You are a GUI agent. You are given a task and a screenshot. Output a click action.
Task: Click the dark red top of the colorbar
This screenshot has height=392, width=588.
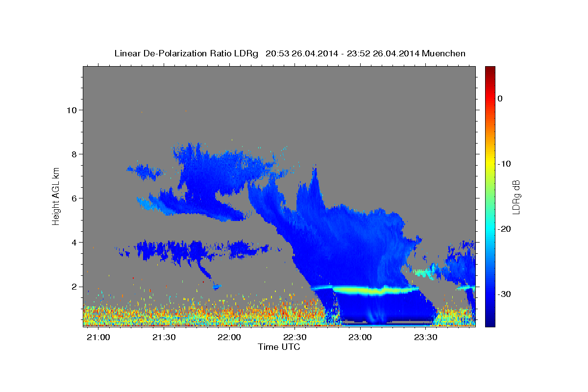pos(490,70)
